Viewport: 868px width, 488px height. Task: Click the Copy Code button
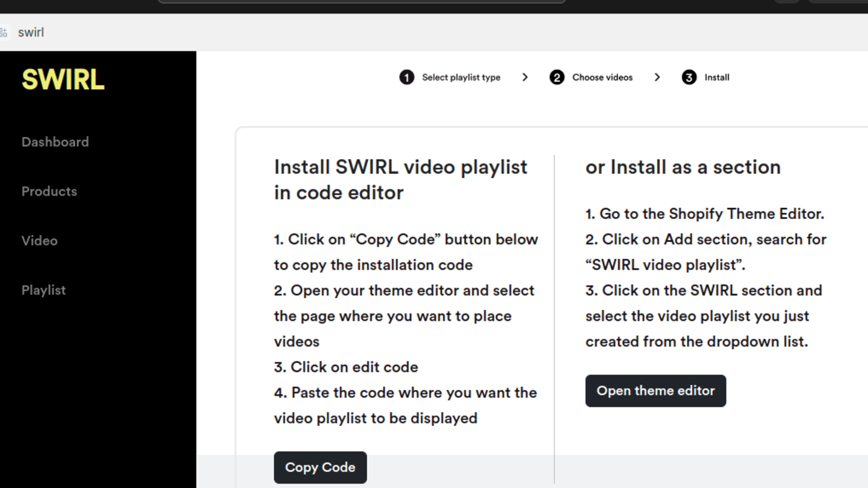tap(320, 467)
